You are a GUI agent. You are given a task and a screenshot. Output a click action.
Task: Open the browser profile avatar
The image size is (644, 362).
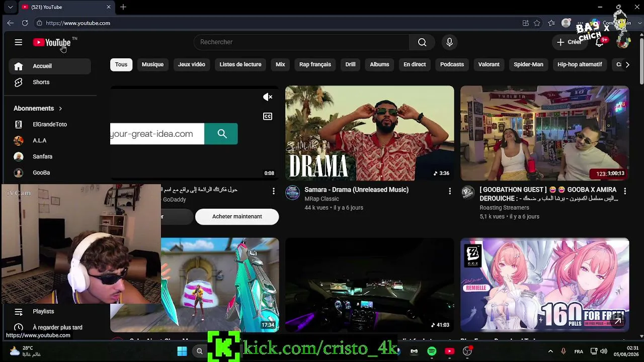(566, 23)
